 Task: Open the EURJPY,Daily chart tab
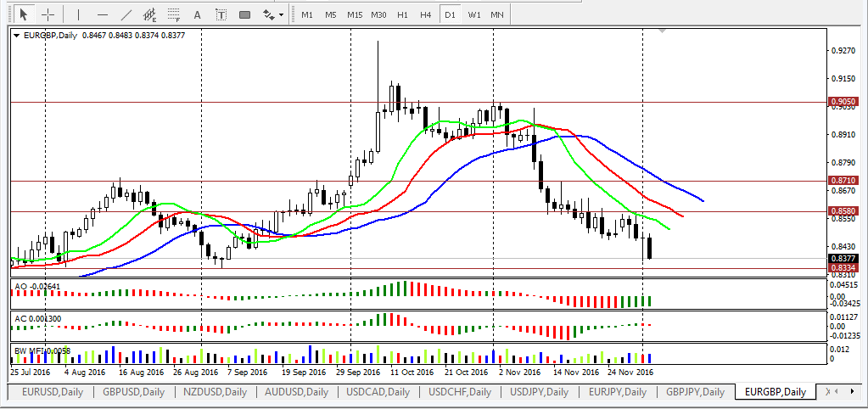[617, 392]
